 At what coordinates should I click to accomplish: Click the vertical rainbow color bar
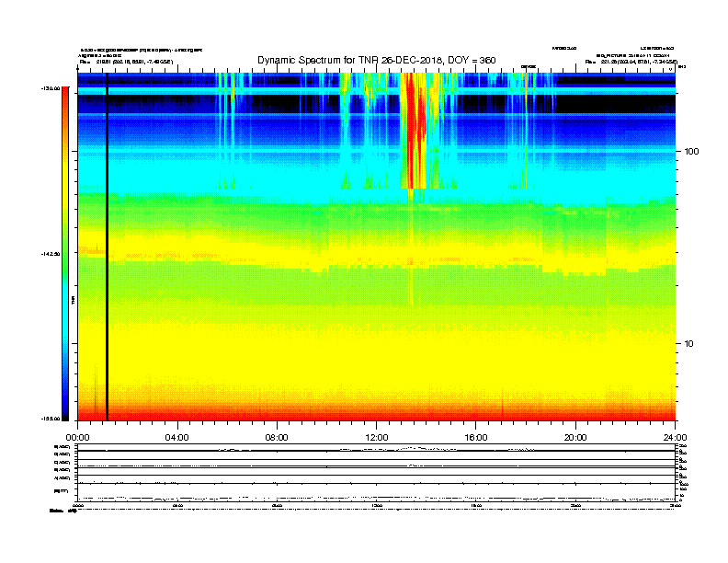[x=65, y=254]
